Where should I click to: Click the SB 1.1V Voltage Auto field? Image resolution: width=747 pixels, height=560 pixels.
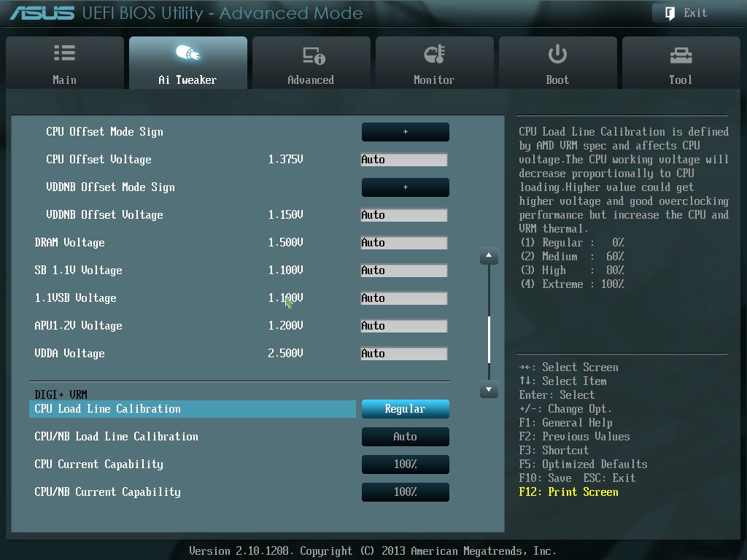[x=404, y=271]
